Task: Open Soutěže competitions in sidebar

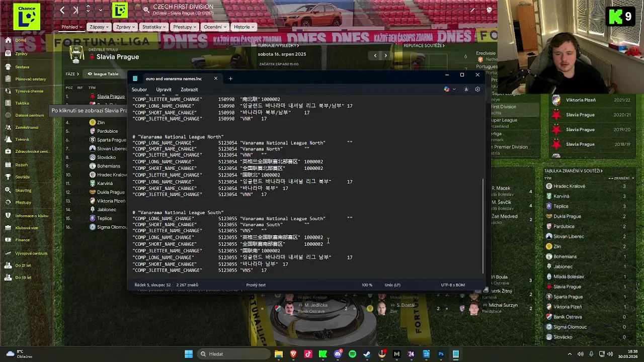Action: pyautogui.click(x=22, y=177)
